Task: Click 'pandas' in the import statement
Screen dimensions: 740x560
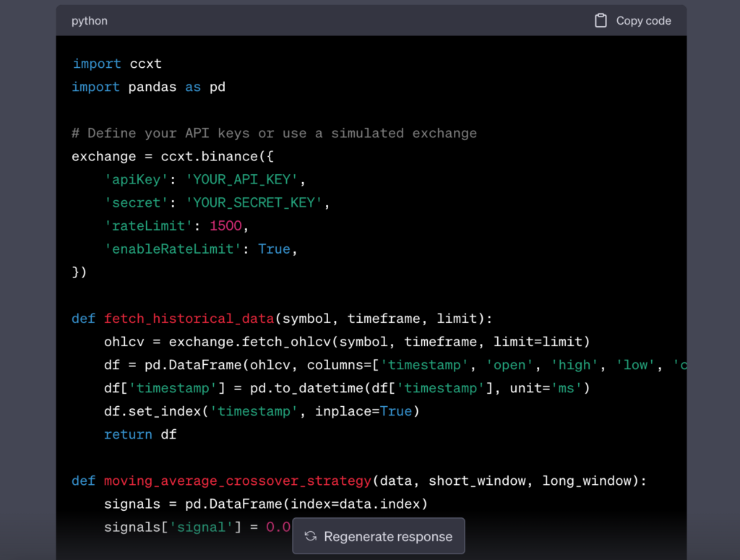Action: [x=152, y=87]
